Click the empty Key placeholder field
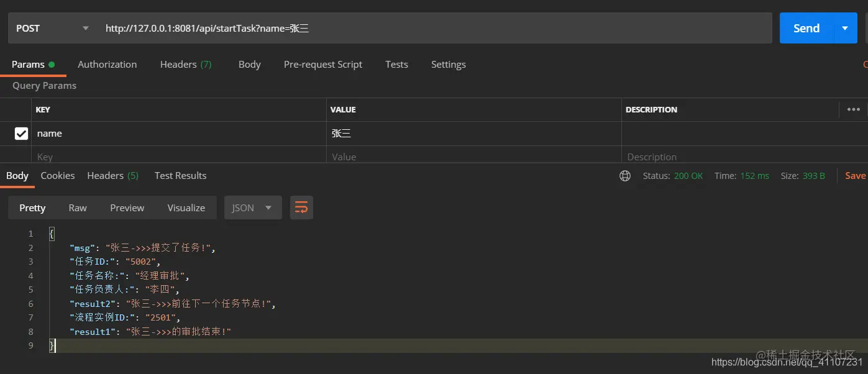Viewport: 868px width, 374px height. (x=179, y=157)
